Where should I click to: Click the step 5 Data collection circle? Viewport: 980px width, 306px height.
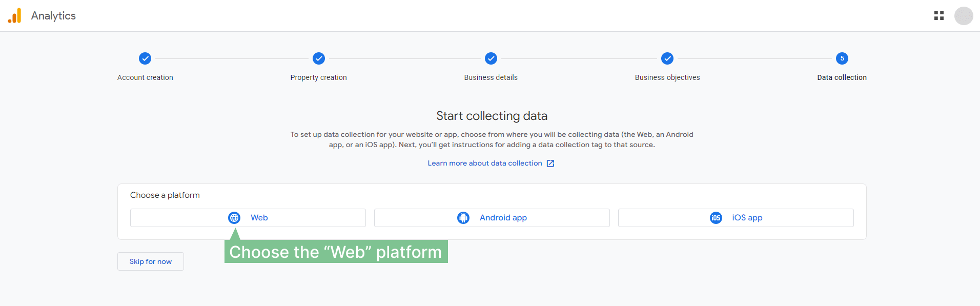click(842, 58)
